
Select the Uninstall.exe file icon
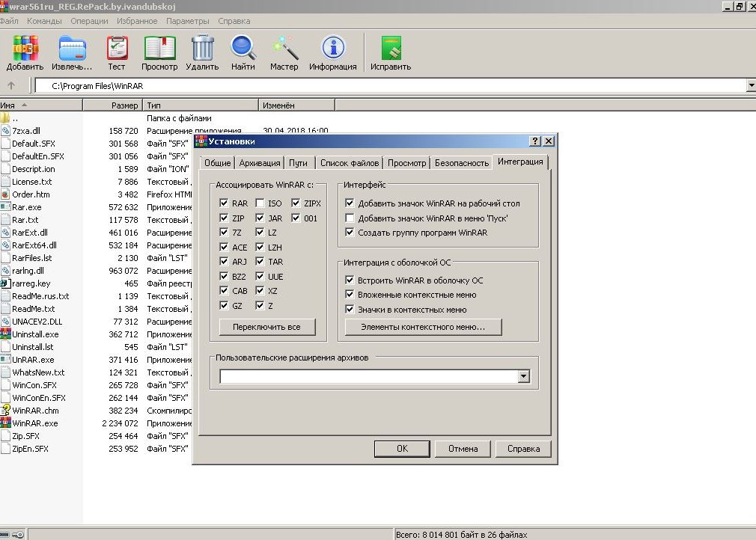point(5,334)
